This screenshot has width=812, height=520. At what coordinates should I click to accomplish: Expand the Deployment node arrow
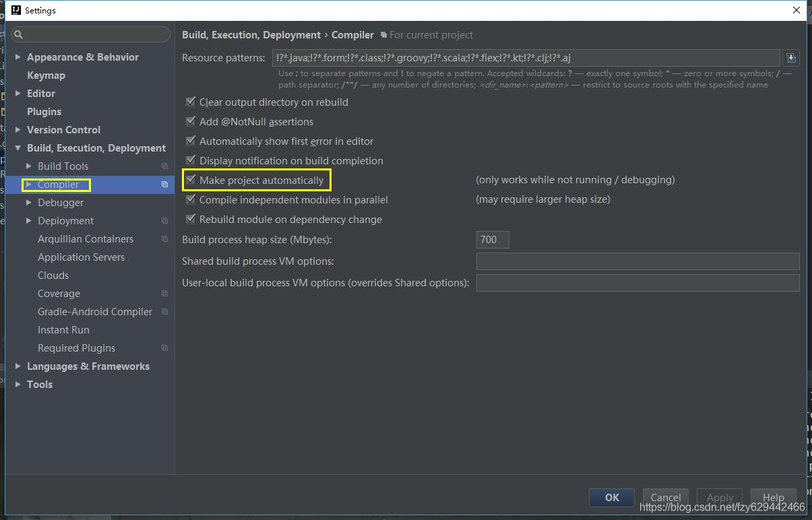pos(28,221)
